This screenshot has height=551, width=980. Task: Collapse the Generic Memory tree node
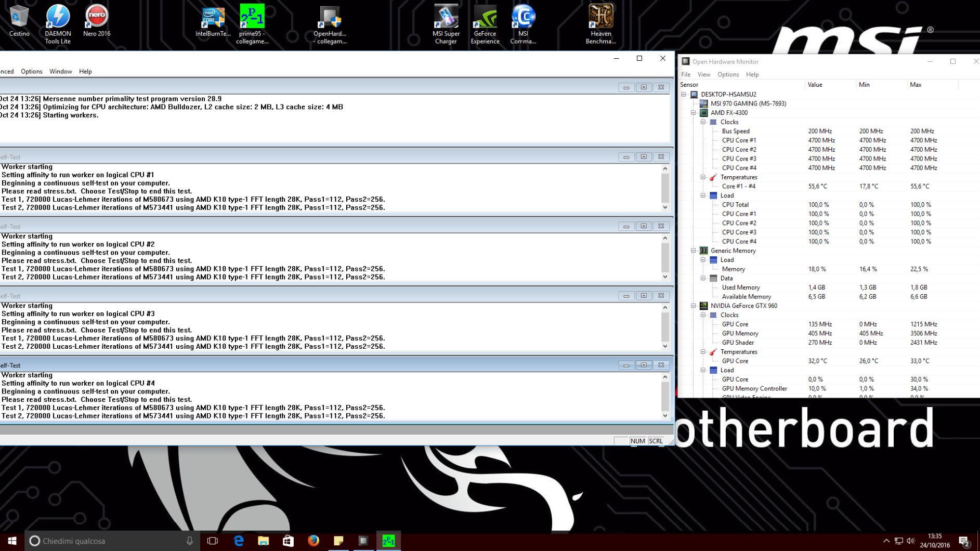coord(694,251)
